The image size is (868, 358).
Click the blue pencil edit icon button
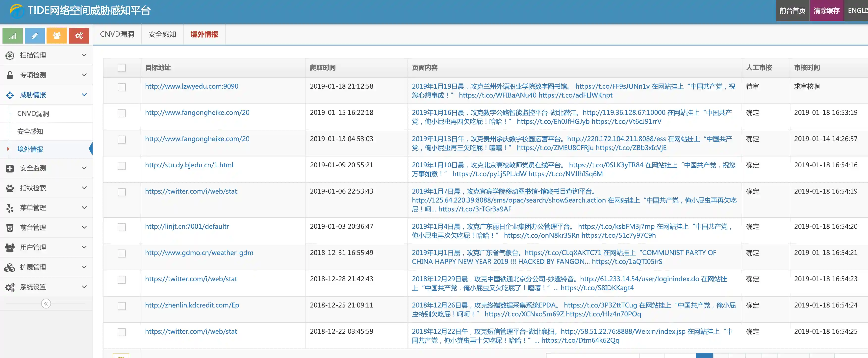pos(34,36)
